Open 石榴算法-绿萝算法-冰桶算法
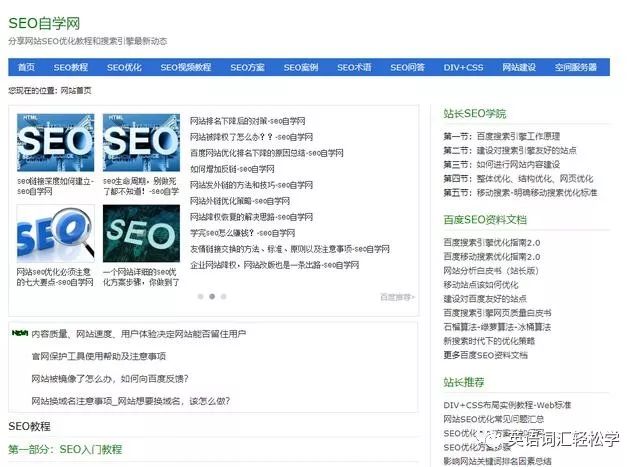640x467 pixels. point(497,327)
